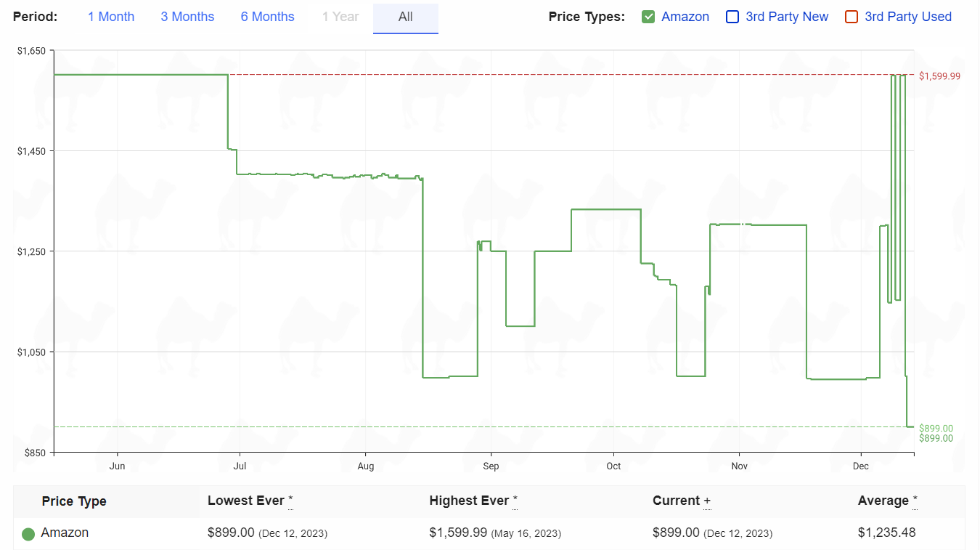This screenshot has width=980, height=550.
Task: Click the disabled 1 Year period tab
Action: 340,17
